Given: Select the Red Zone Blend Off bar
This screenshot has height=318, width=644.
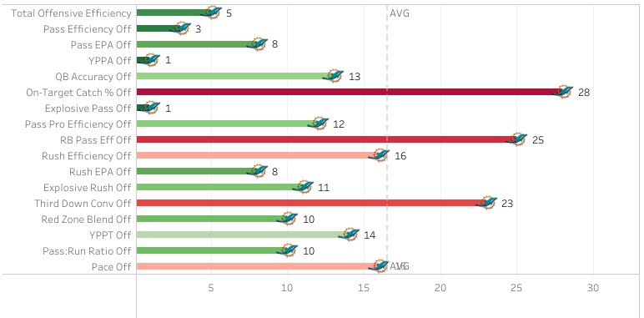Looking at the screenshot, I should [212, 219].
